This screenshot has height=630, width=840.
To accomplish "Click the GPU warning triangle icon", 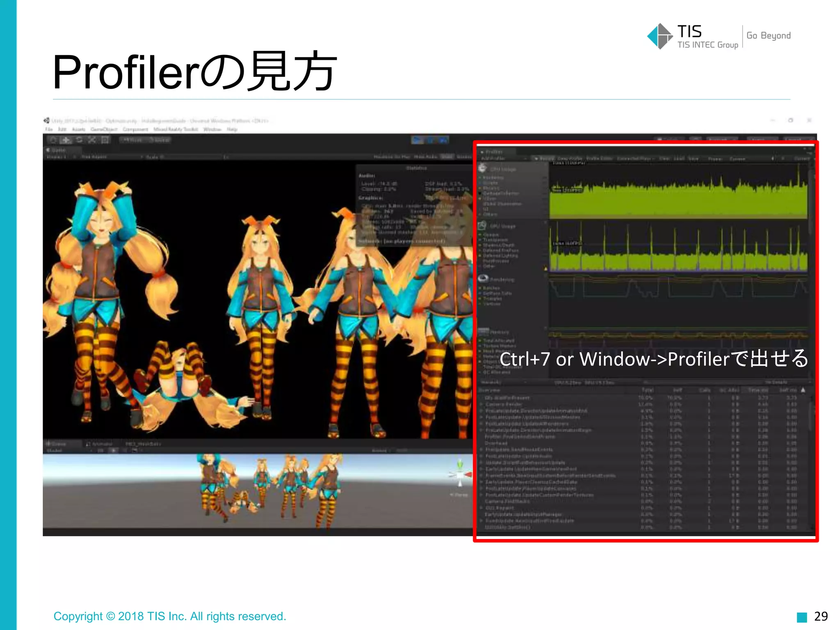I will [x=546, y=269].
